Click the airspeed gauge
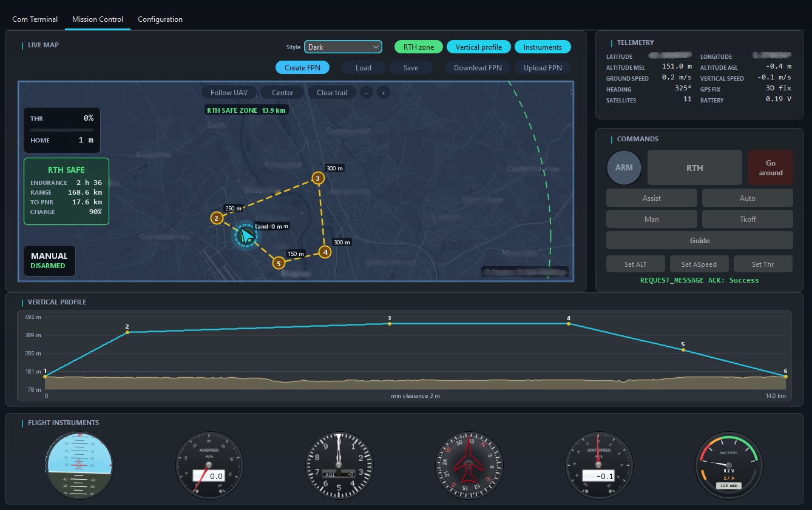Image resolution: width=812 pixels, height=510 pixels. [x=209, y=466]
